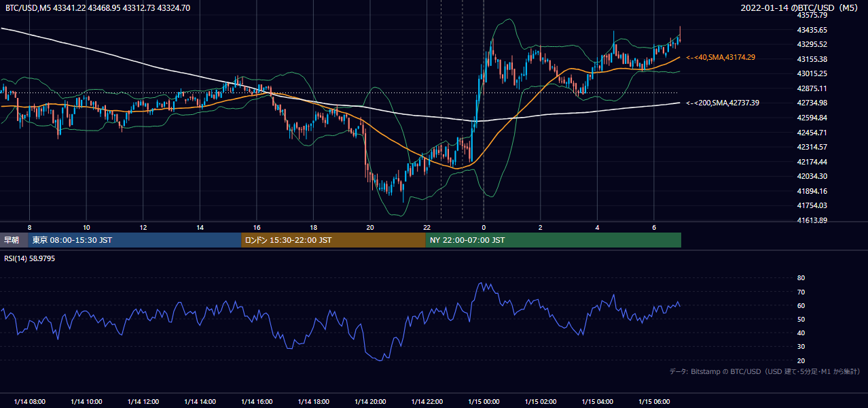Click the price axis value 42594.84
868x408 pixels.
coord(812,118)
